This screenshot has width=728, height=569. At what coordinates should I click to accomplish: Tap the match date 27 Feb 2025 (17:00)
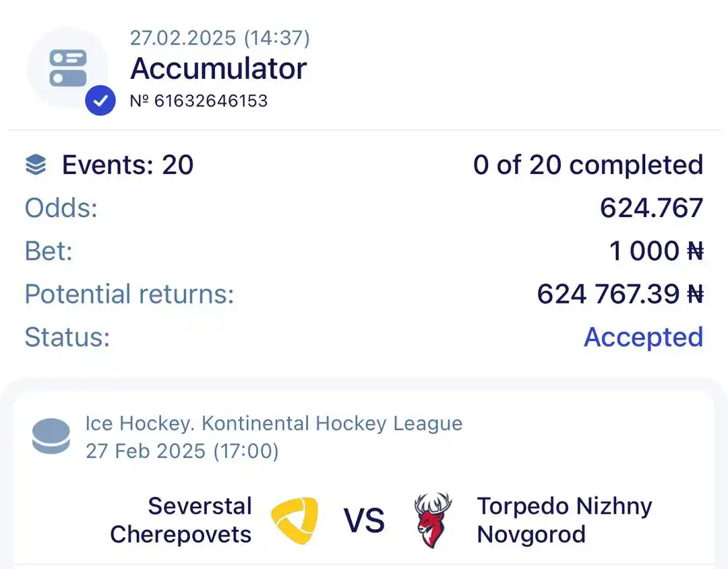coord(183,451)
